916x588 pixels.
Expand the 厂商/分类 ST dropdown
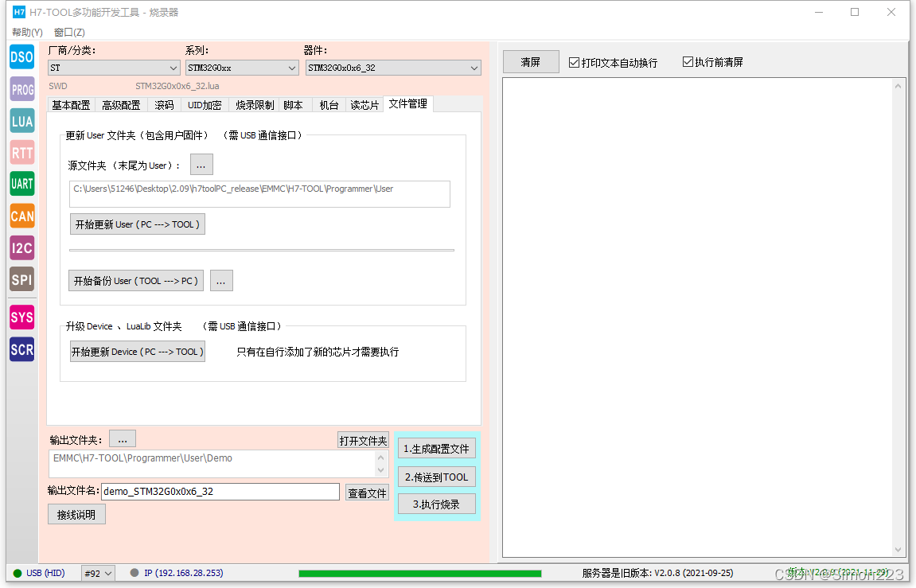(114, 68)
